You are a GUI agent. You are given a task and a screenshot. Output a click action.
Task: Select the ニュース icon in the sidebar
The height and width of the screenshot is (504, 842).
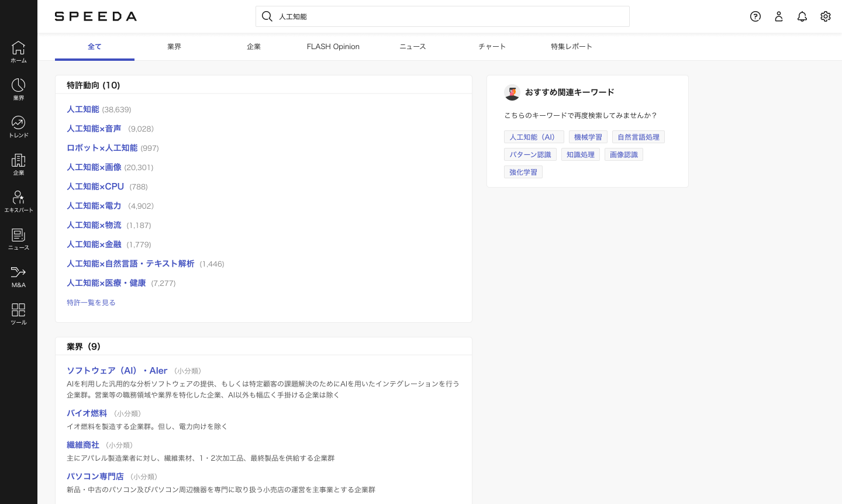[x=19, y=240]
